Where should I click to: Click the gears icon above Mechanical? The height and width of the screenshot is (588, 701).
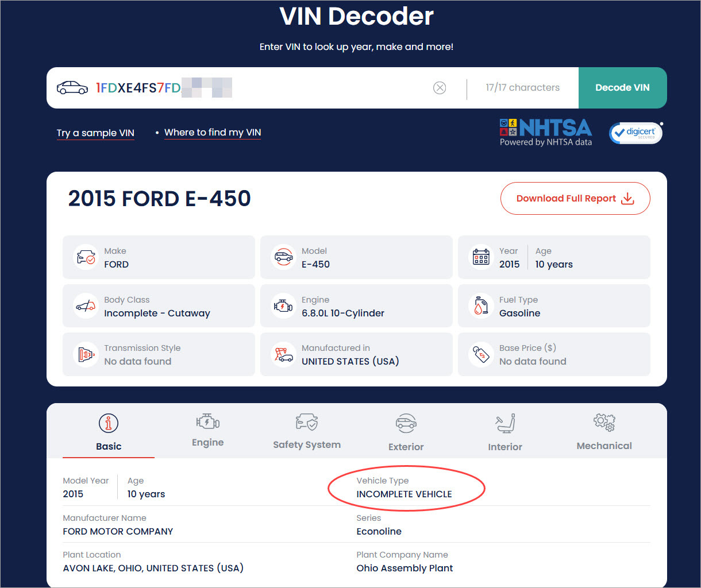point(604,423)
